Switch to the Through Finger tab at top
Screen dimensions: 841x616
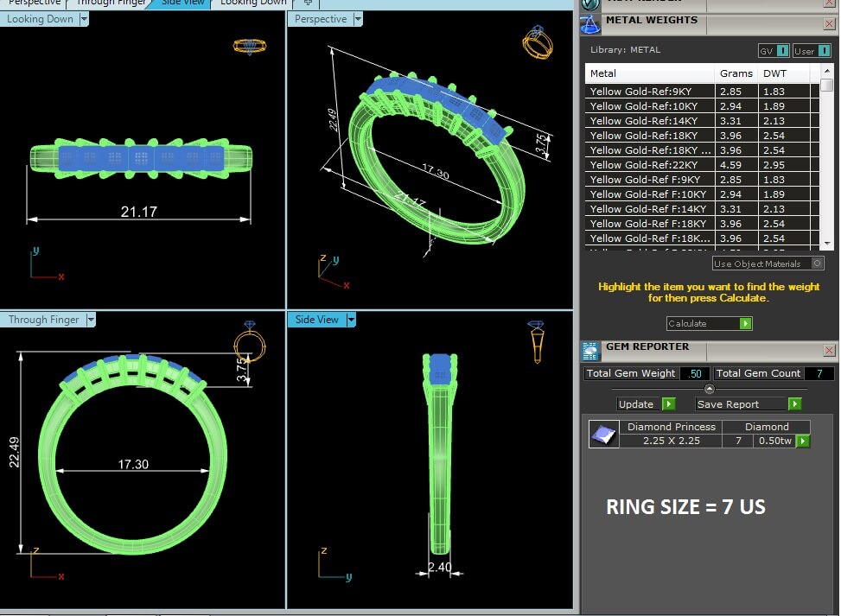pyautogui.click(x=111, y=3)
